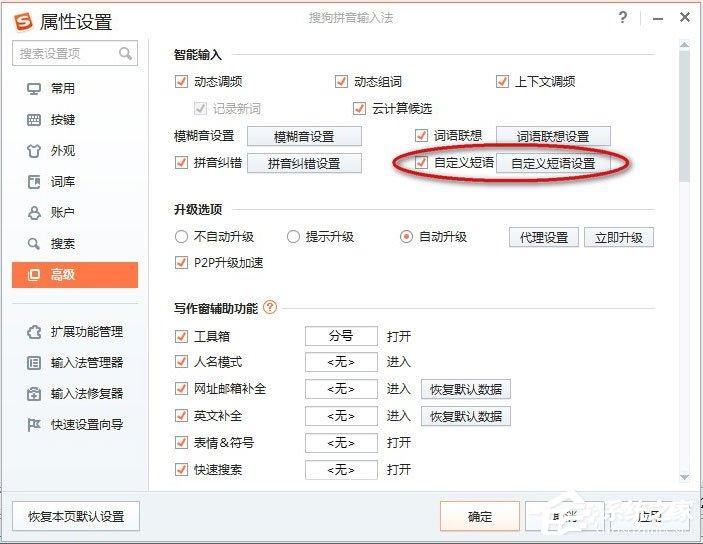Toggle the 快速搜索 checkbox
The image size is (703, 544).
[181, 470]
